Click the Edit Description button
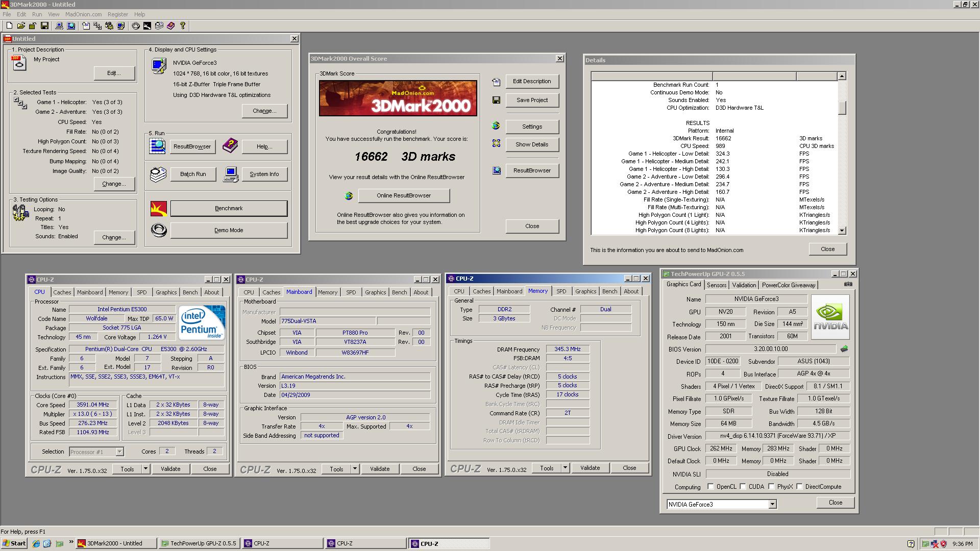The height and width of the screenshot is (551, 980). tap(532, 81)
